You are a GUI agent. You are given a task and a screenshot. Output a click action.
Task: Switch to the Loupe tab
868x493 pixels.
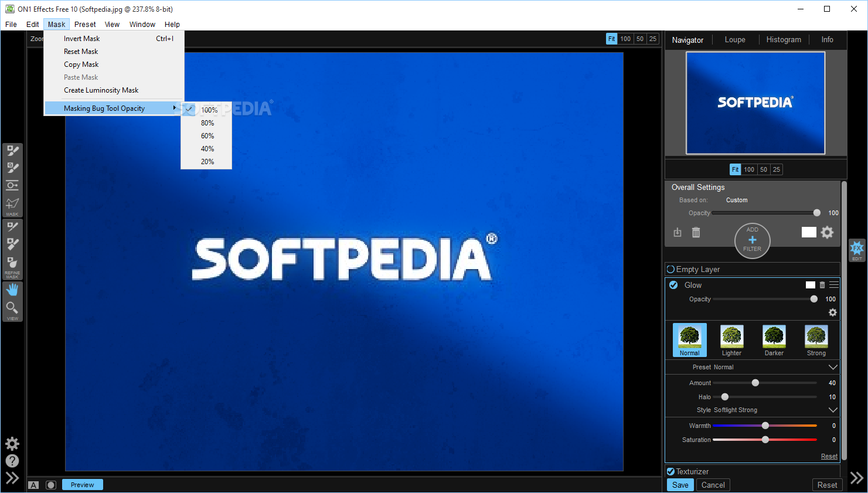(735, 40)
